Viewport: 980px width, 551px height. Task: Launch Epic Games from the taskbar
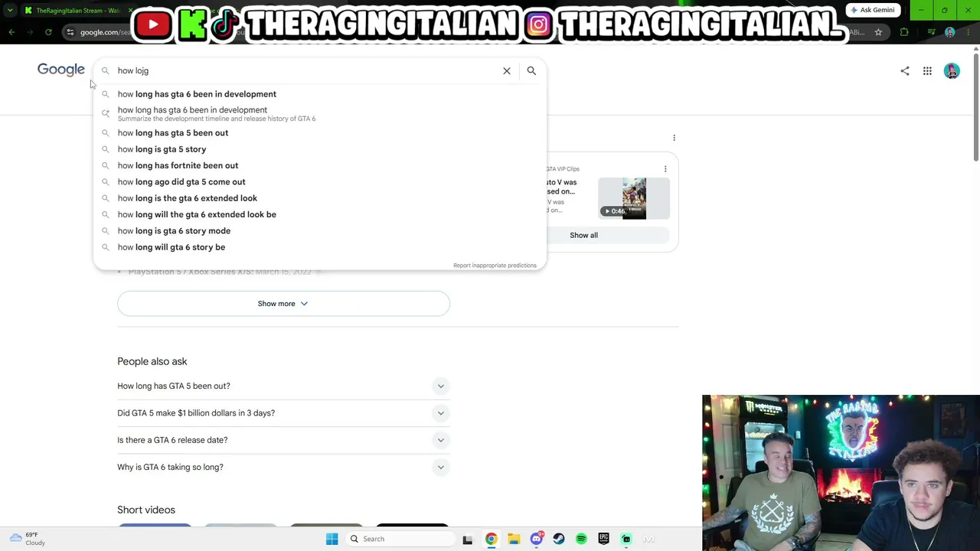pos(603,539)
